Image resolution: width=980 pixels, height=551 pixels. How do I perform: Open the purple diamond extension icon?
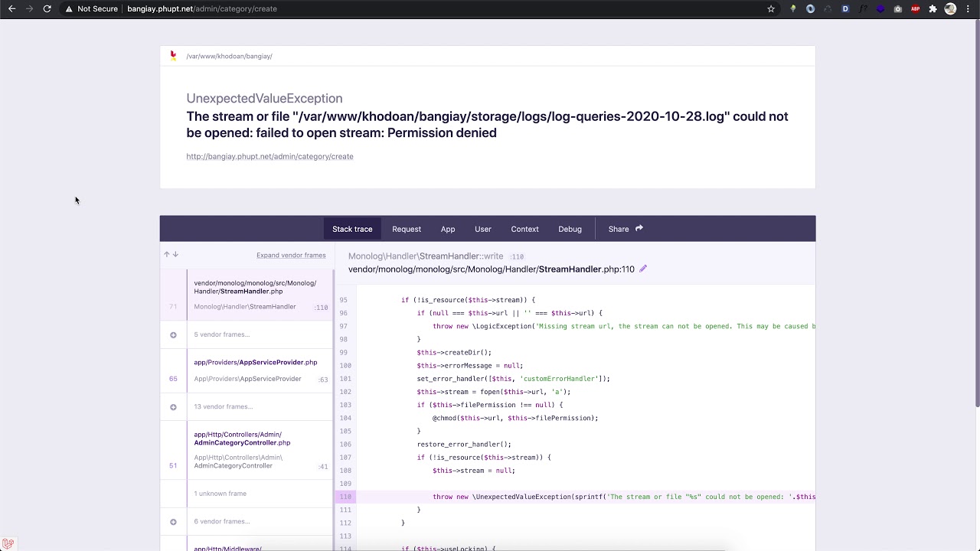coord(880,8)
